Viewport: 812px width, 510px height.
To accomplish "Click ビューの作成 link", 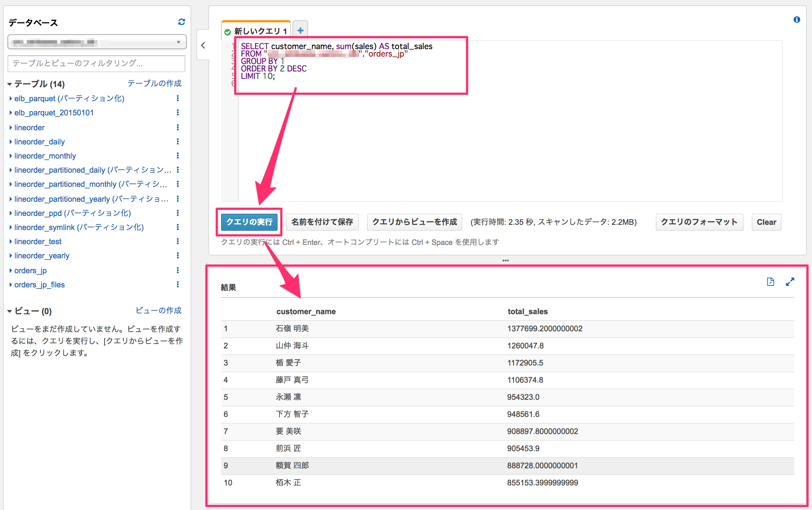I will [x=159, y=310].
